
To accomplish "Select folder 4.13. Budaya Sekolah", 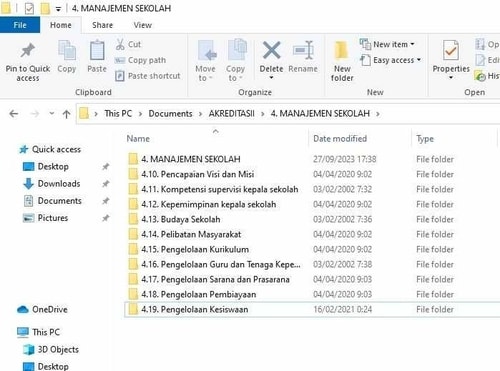I will click(x=174, y=219).
